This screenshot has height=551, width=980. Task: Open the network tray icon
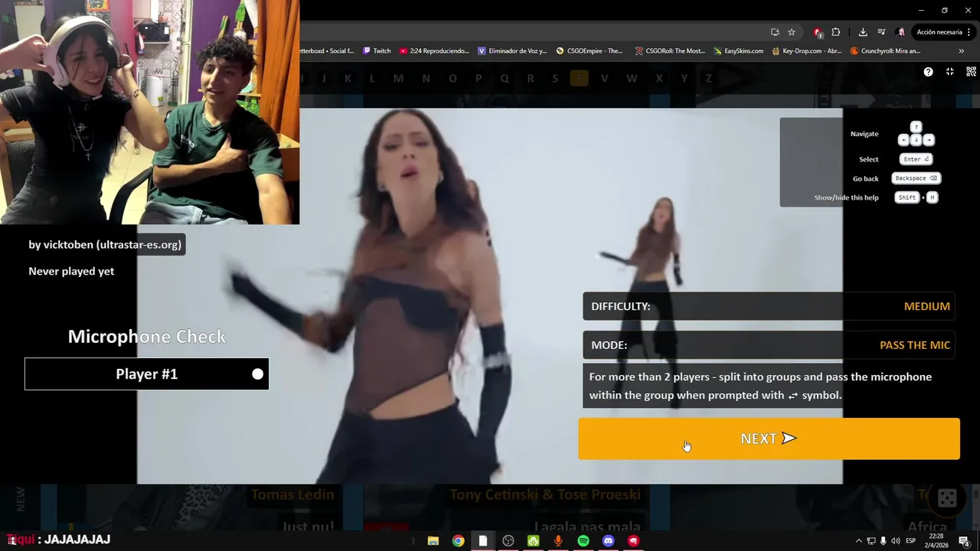871,541
